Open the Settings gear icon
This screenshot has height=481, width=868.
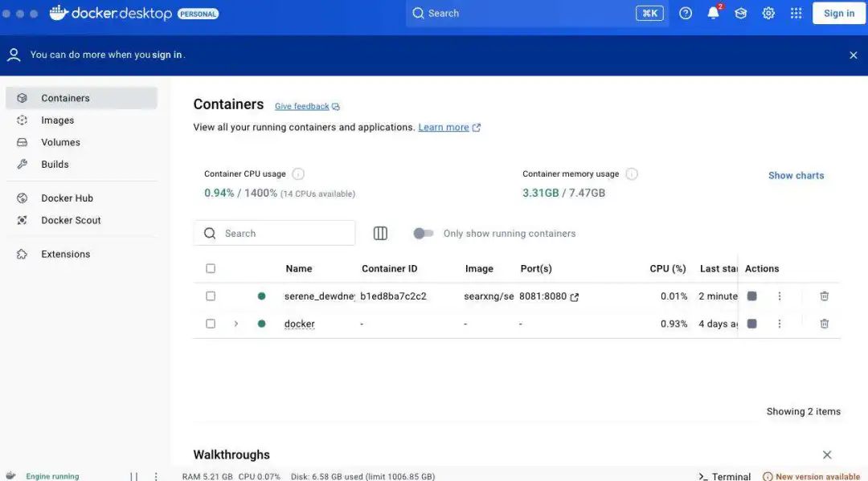(768, 14)
